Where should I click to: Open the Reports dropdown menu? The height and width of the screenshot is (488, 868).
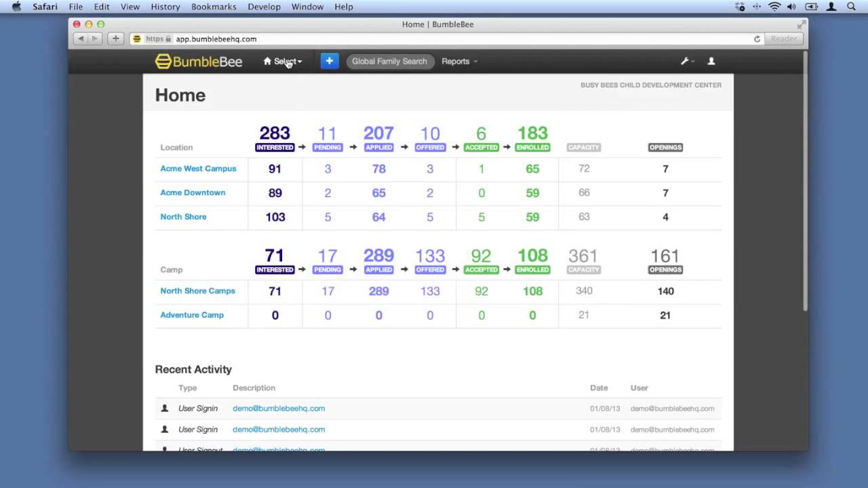pos(459,62)
